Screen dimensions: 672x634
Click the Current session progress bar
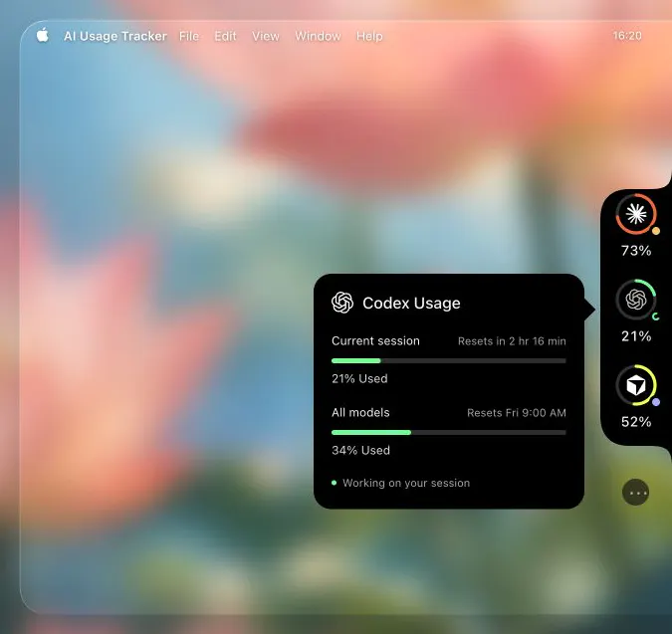449,360
